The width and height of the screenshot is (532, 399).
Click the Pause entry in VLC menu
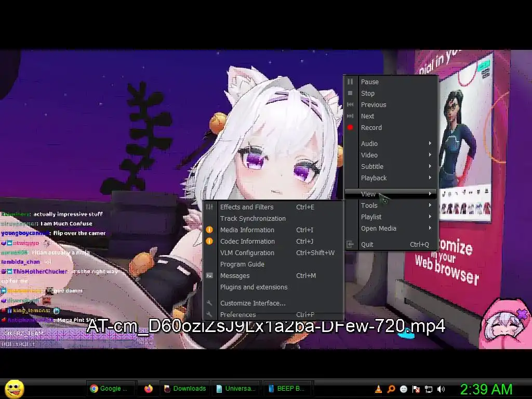(391, 82)
